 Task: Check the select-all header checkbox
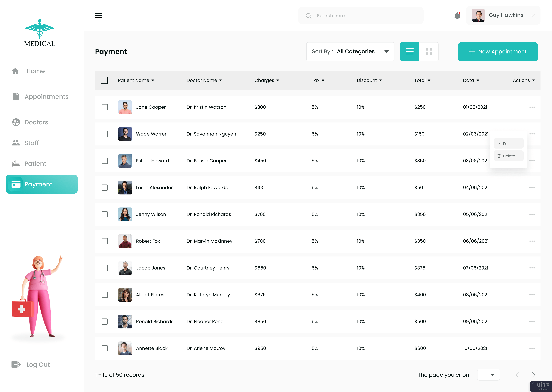coord(104,80)
